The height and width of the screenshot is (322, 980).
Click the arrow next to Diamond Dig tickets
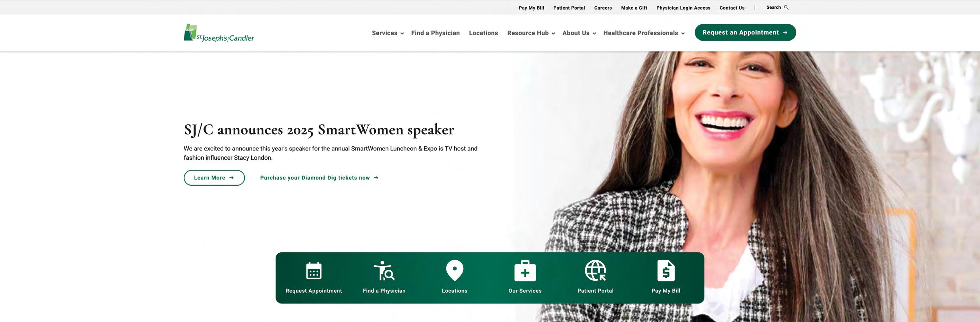[376, 178]
